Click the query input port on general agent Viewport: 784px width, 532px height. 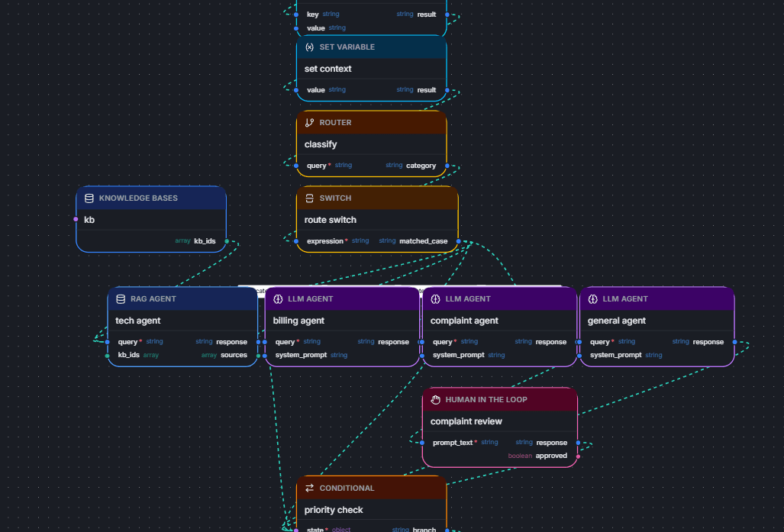[x=579, y=341]
